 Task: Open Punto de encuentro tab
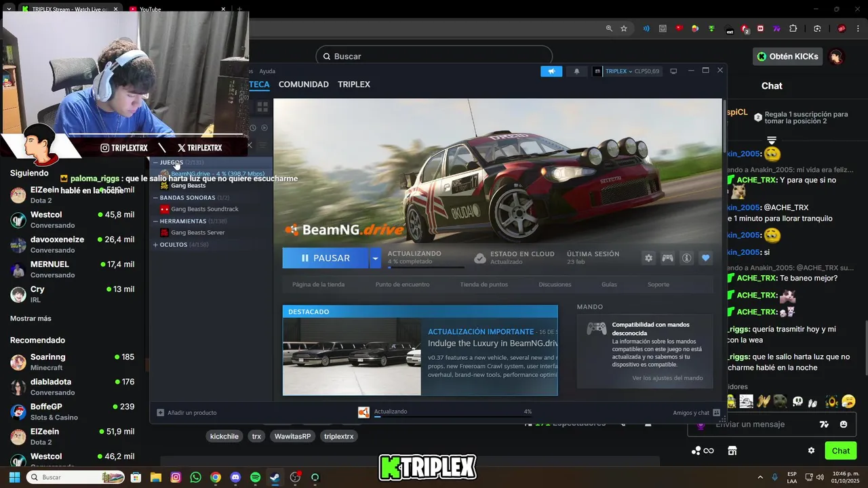point(402,285)
